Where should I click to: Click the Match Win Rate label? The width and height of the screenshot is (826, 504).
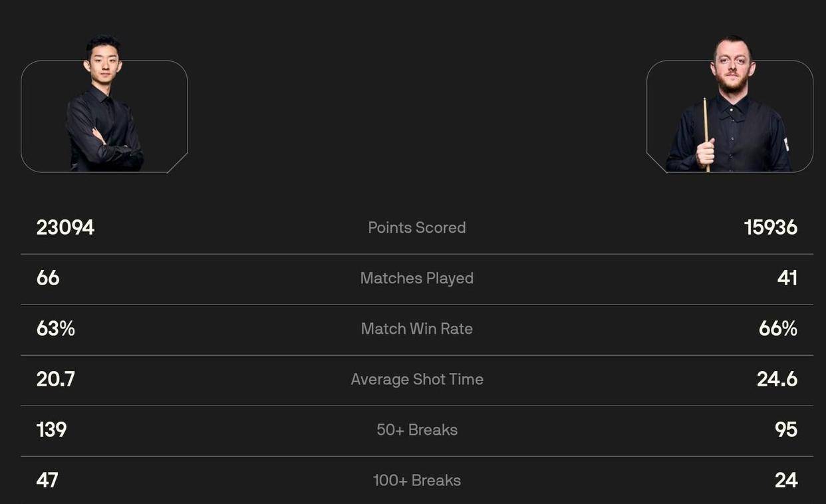[x=417, y=328]
